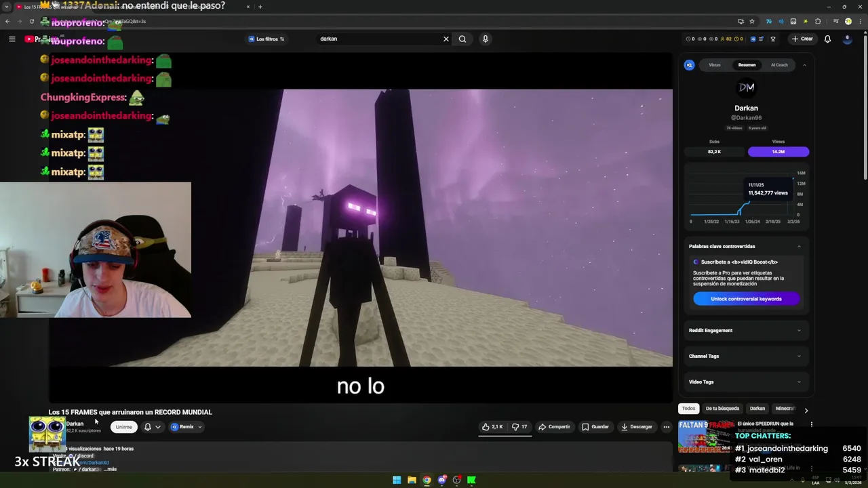Open YouTube notifications bell

(827, 39)
